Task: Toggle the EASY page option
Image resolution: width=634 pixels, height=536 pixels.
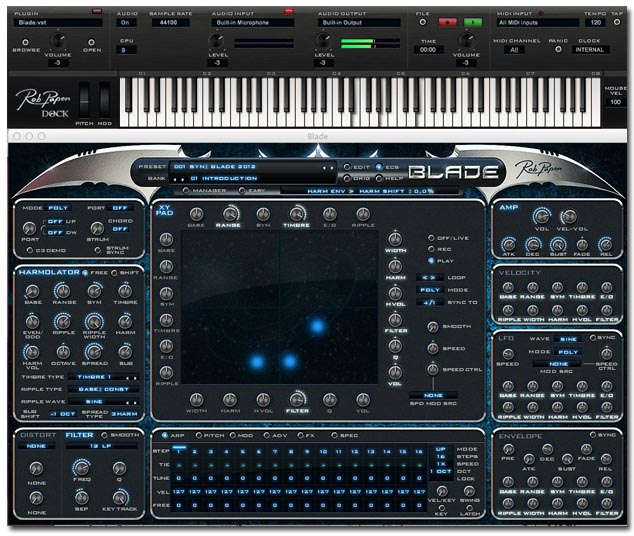Action: coord(242,190)
